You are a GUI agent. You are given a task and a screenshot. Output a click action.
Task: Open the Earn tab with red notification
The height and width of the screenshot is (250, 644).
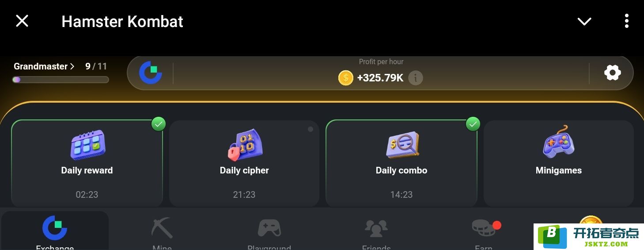484,233
